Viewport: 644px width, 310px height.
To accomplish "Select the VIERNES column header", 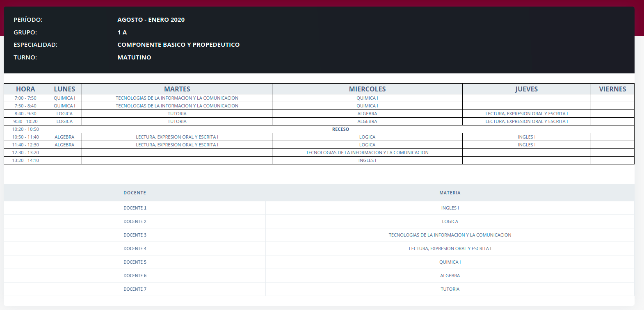I will [612, 89].
